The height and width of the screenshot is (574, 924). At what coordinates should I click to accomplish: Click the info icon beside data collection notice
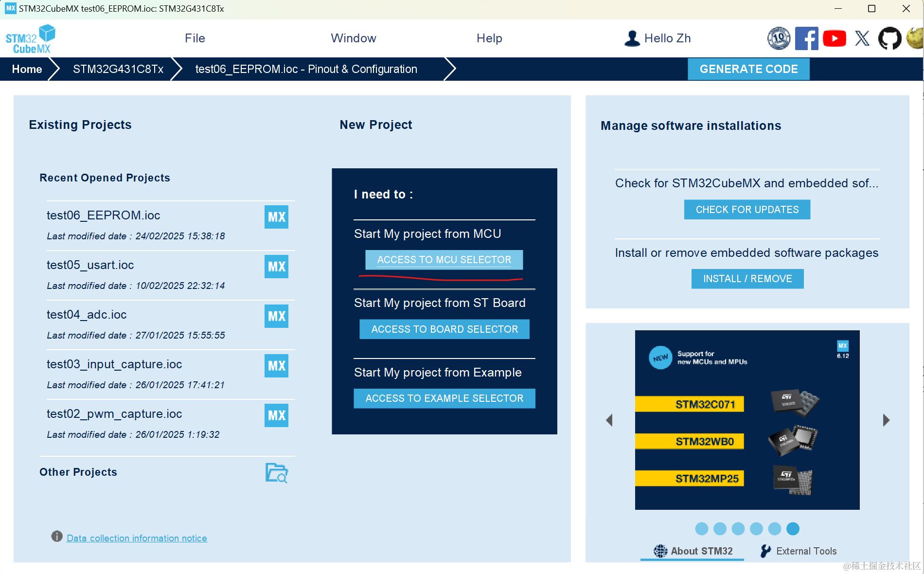pyautogui.click(x=57, y=536)
